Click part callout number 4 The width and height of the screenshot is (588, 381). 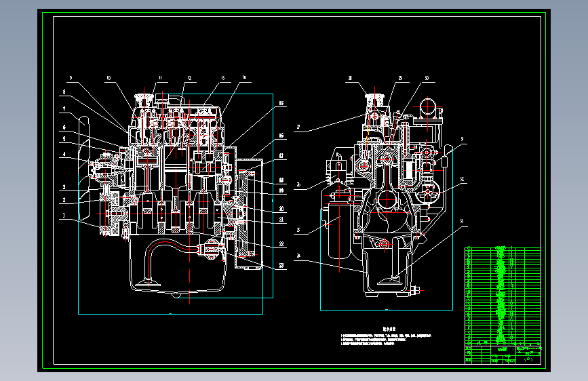tap(64, 155)
